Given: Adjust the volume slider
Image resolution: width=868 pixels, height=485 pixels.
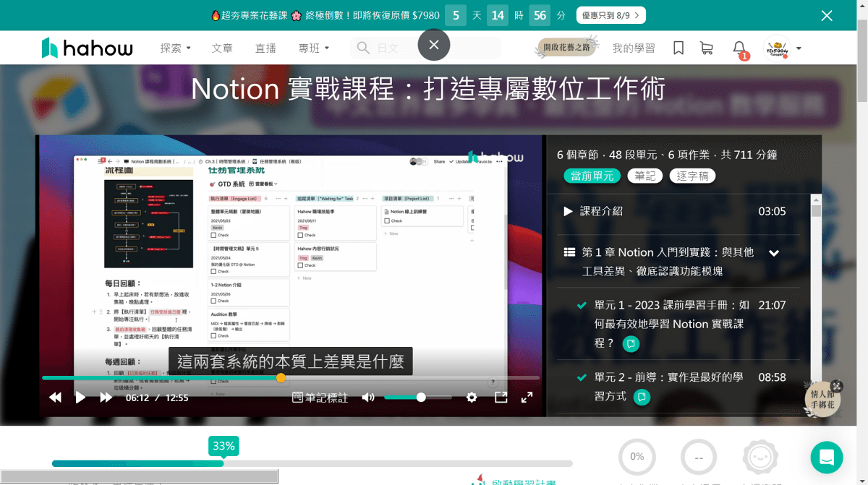Looking at the screenshot, I should 418,397.
